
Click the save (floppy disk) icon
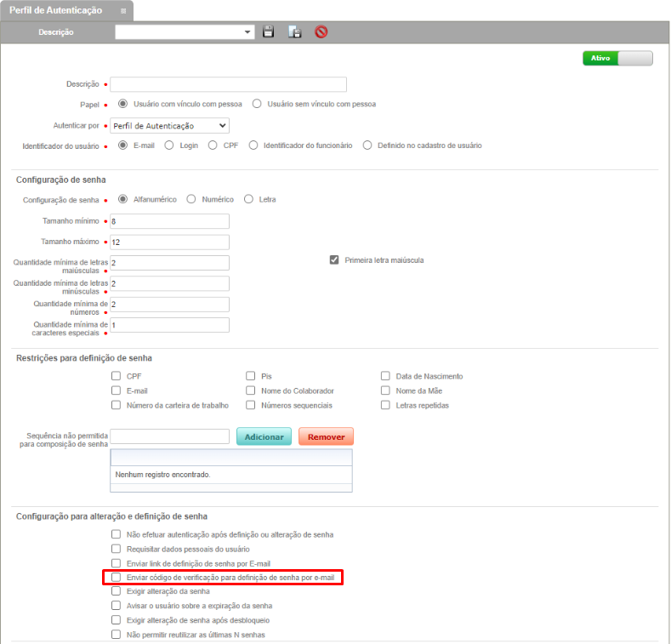click(269, 32)
